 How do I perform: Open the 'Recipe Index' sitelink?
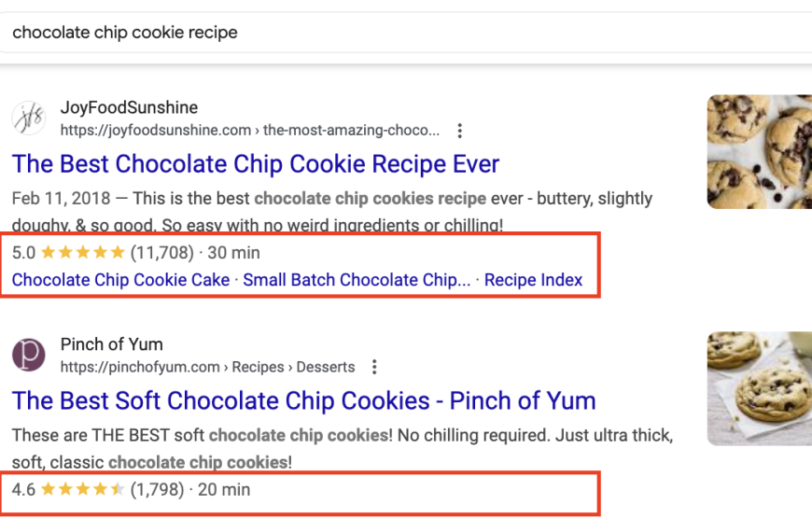(533, 280)
